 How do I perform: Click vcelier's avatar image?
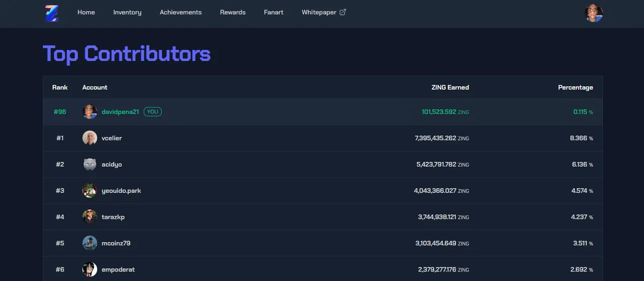pyautogui.click(x=90, y=138)
